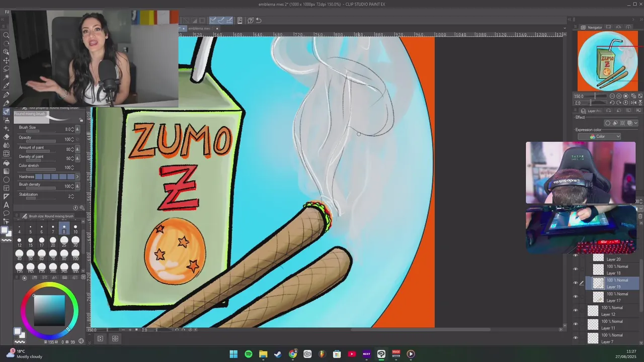Open Spotify from the taskbar
Screen dimensions: 644x362
pyautogui.click(x=249, y=354)
